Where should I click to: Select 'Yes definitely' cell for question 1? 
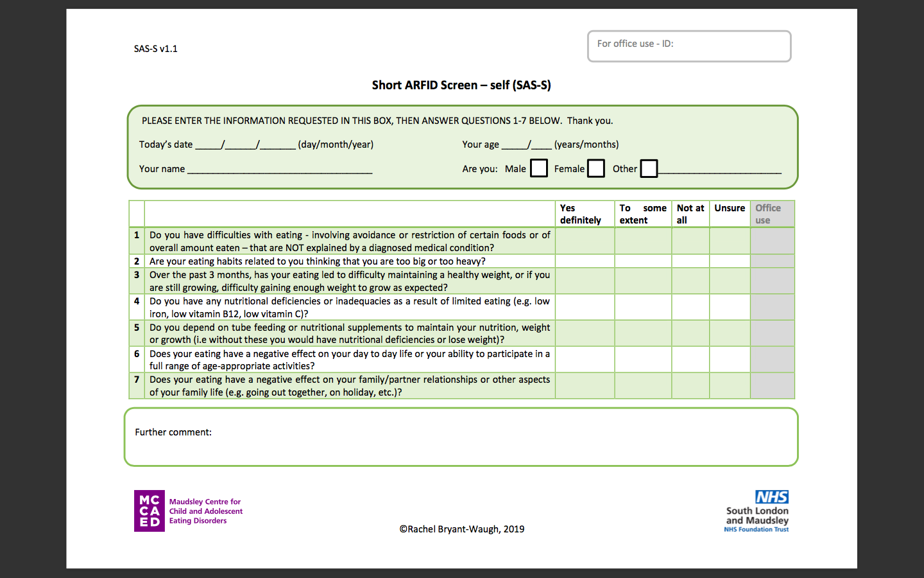coord(585,241)
